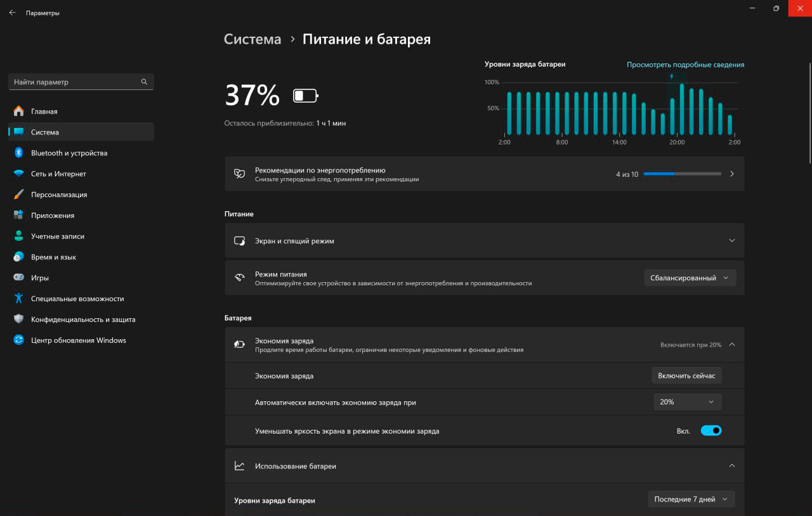Click the Конфиденциальность shield icon

(x=19, y=319)
